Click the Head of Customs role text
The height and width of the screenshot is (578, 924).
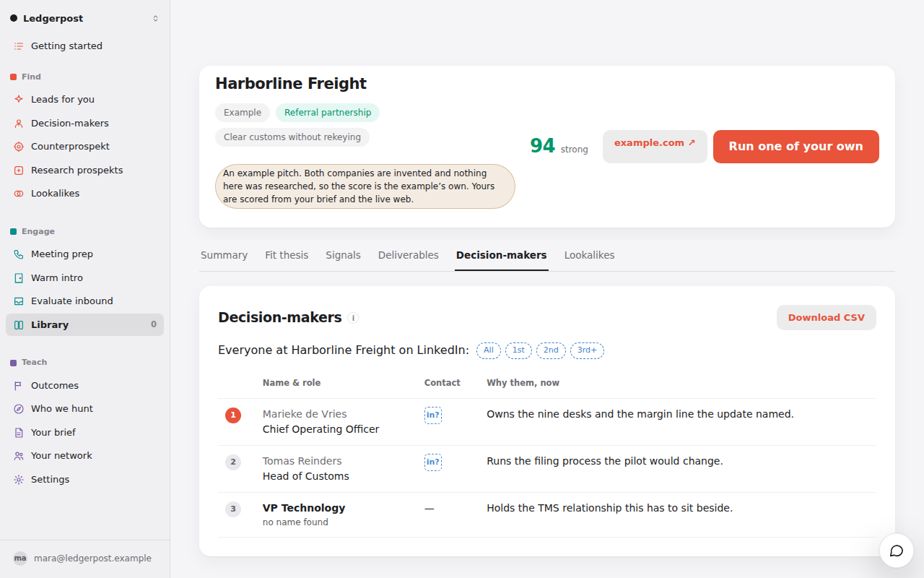point(306,476)
